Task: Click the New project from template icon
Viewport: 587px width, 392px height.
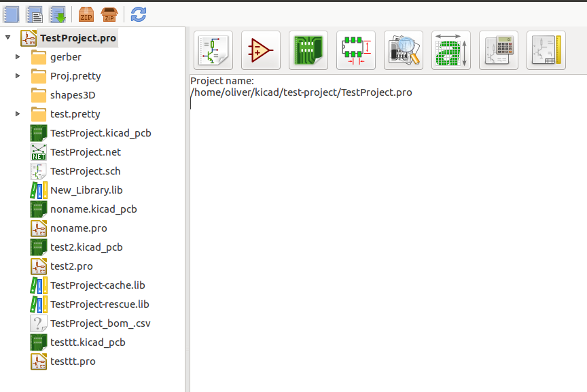Action: click(35, 14)
